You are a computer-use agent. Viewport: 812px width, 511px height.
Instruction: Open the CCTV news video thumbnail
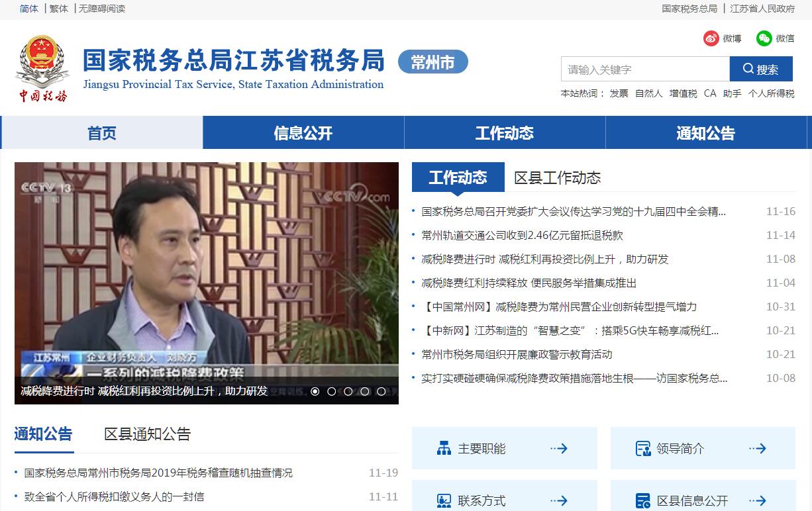pos(207,283)
